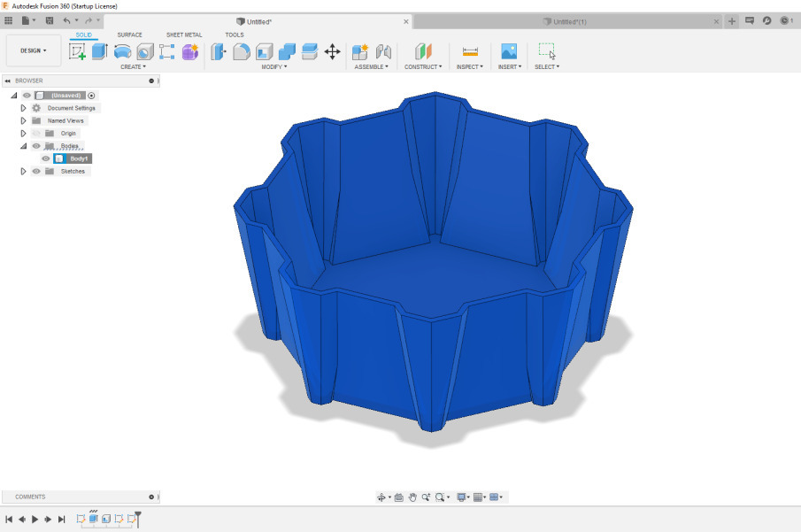Show the hidden Origin folder
801x532 pixels.
(36, 133)
